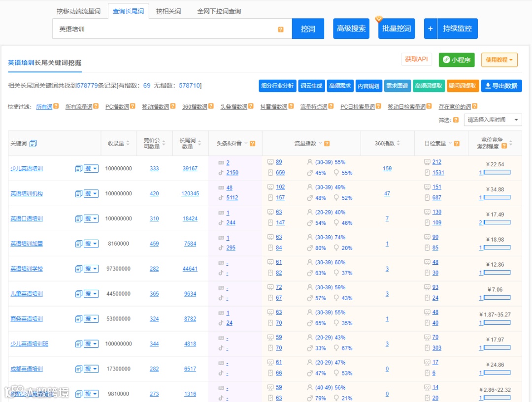Select 查询长尾词 tab
532x402 pixels.
tap(128, 11)
